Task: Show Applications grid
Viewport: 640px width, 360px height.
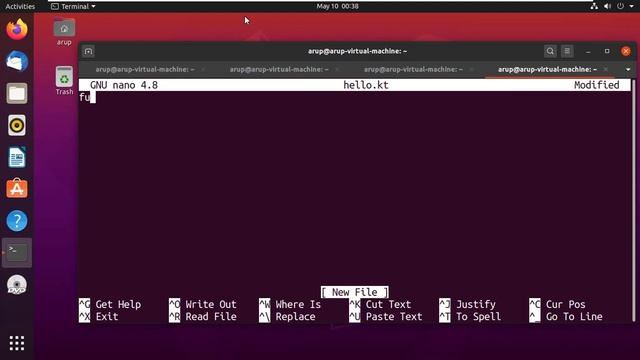Action: click(x=17, y=343)
